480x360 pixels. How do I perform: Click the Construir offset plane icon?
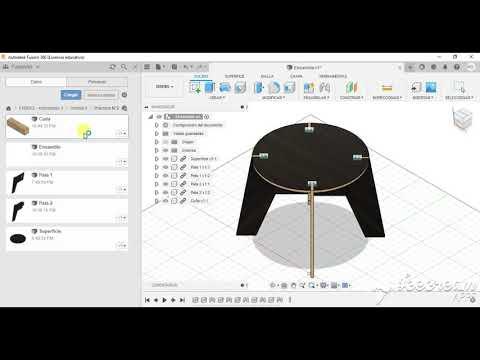coord(351,88)
